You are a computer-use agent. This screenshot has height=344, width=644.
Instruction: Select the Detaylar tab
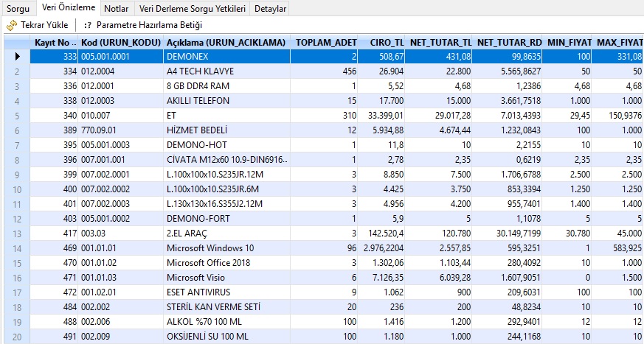(x=270, y=9)
